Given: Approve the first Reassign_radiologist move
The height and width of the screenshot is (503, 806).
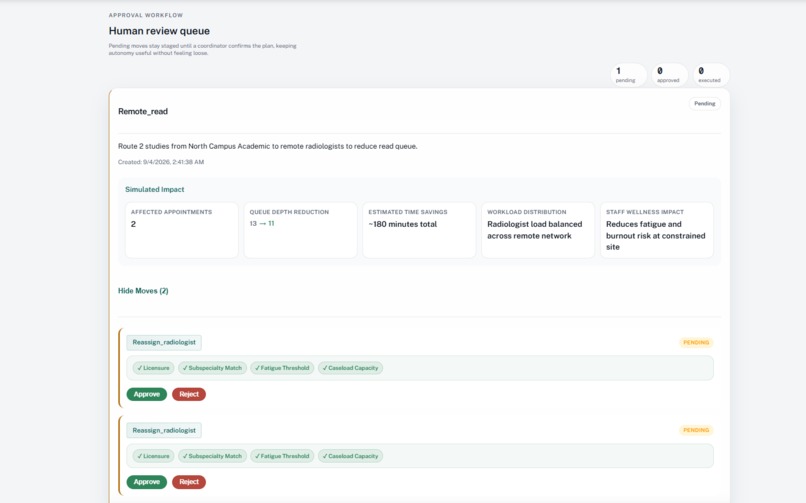Looking at the screenshot, I should pyautogui.click(x=146, y=394).
